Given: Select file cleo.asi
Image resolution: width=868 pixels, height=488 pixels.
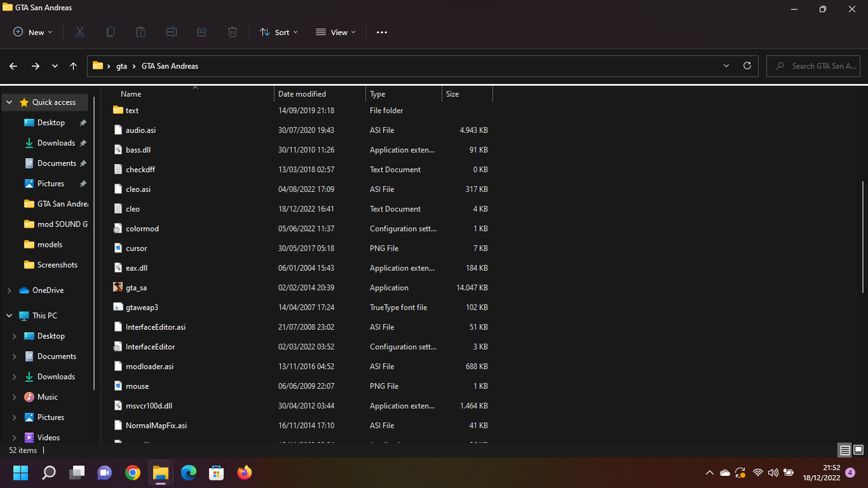Looking at the screenshot, I should 302,189.
